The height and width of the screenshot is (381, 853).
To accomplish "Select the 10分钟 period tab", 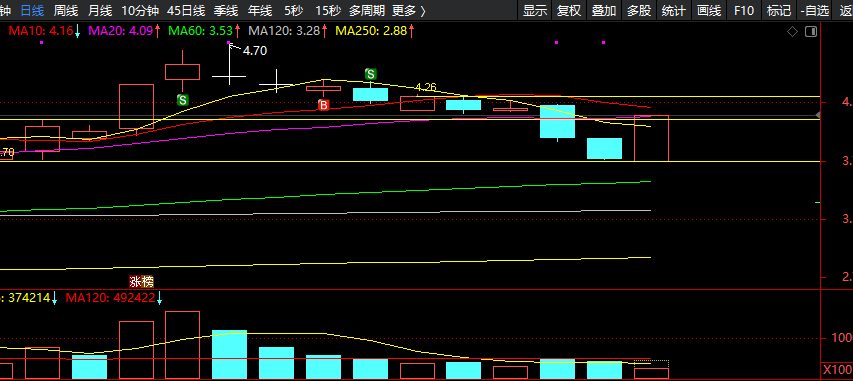I will (x=140, y=10).
